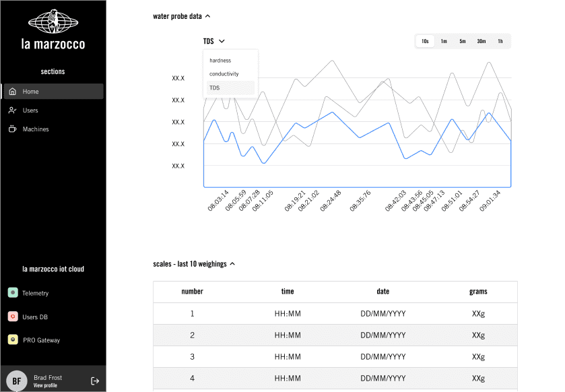Click the 09:01:34 chart time label
The width and height of the screenshot is (565, 392).
point(490,201)
